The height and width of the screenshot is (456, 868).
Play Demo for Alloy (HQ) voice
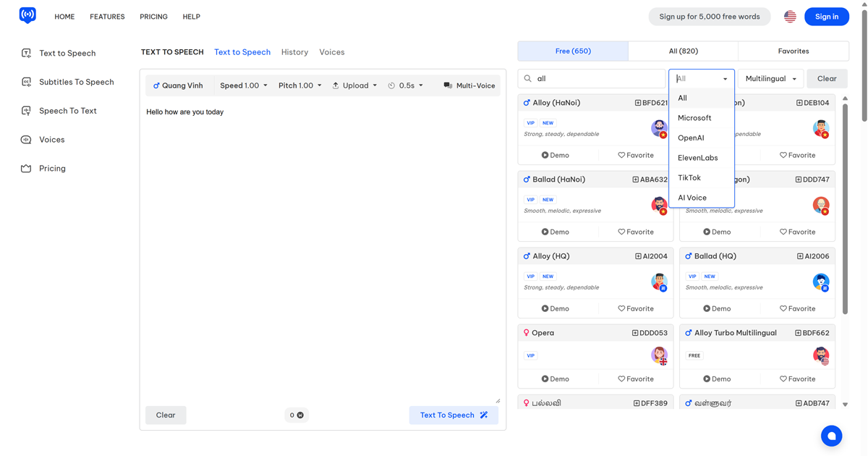(555, 309)
